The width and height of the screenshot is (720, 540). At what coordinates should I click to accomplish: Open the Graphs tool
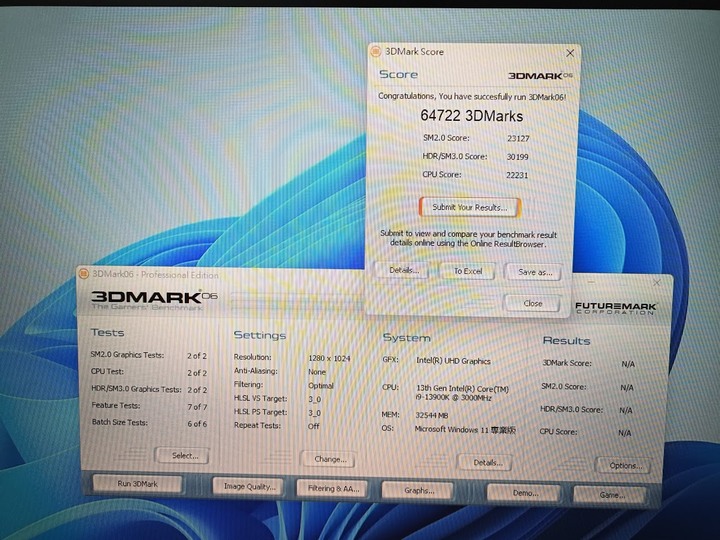tap(419, 490)
